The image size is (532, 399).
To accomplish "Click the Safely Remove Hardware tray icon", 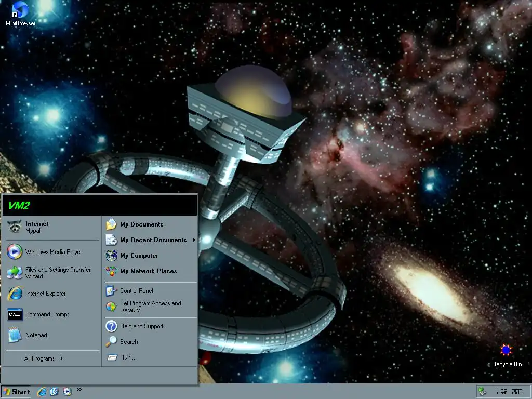I will pos(482,392).
